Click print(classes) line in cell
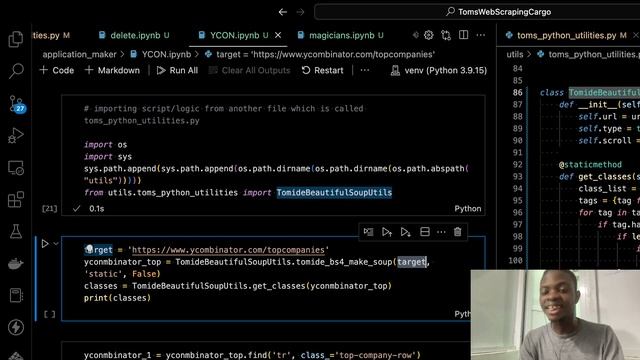640x360 pixels. coord(118,298)
